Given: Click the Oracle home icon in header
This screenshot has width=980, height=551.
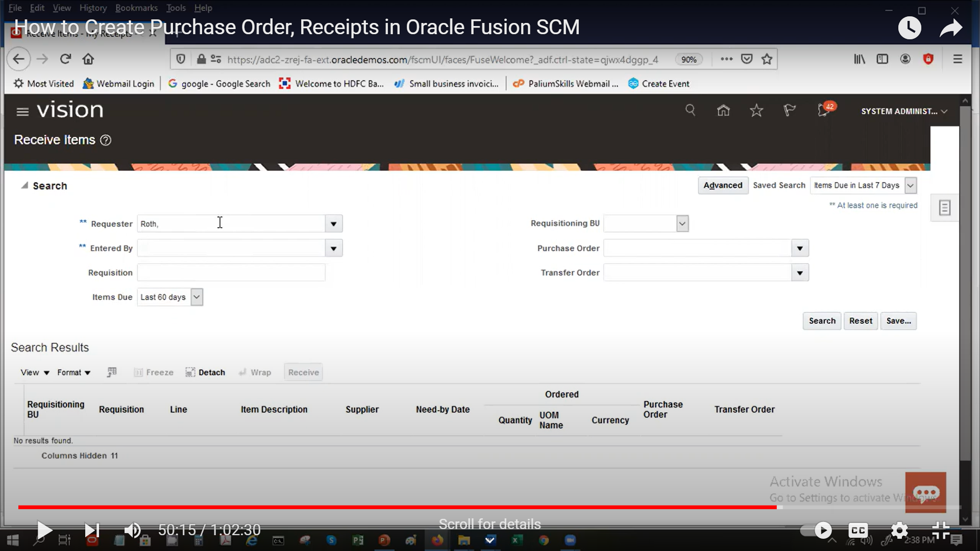Looking at the screenshot, I should click(x=723, y=110).
